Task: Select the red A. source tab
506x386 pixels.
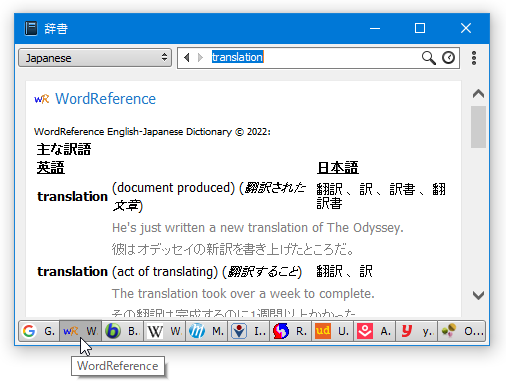Action: [x=375, y=331]
